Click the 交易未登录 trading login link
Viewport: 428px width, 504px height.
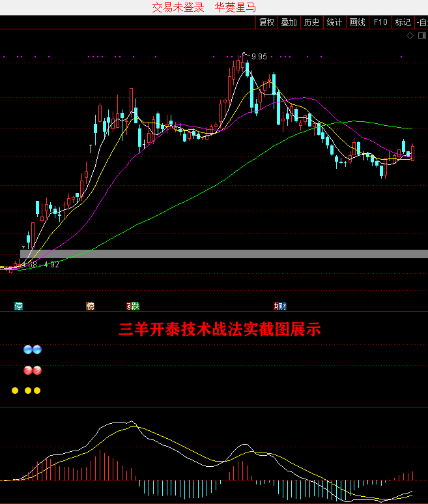coord(178,8)
